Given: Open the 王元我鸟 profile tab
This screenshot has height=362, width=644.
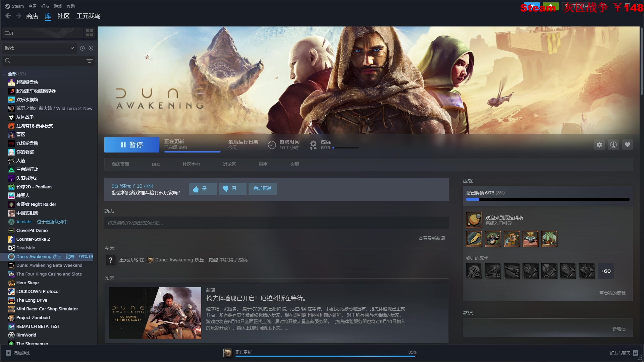Looking at the screenshot, I should click(x=89, y=16).
